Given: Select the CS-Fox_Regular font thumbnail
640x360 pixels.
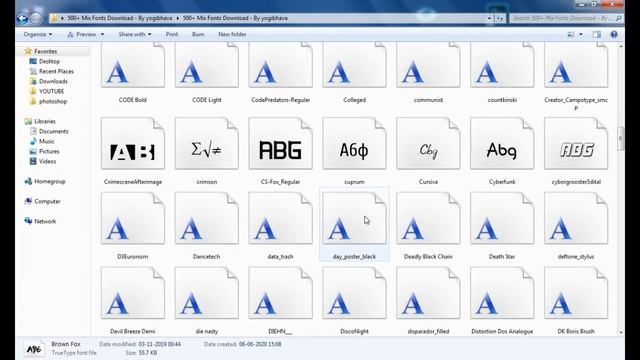Looking at the screenshot, I should (280, 143).
